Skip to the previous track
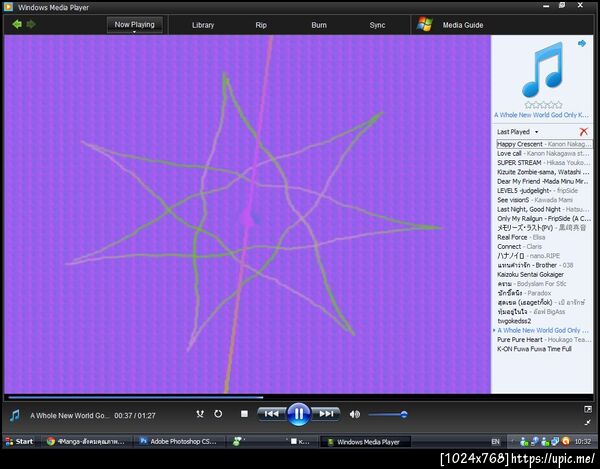The height and width of the screenshot is (469, 600). pos(272,414)
